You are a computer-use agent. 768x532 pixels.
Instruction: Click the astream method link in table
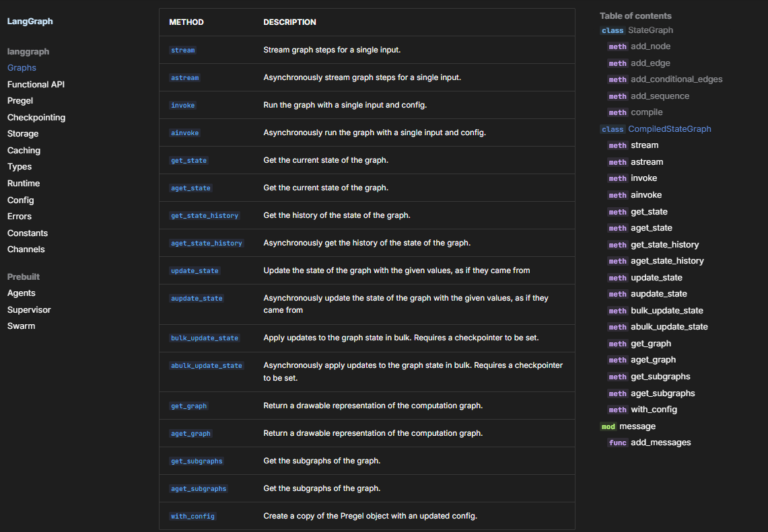pyautogui.click(x=184, y=78)
